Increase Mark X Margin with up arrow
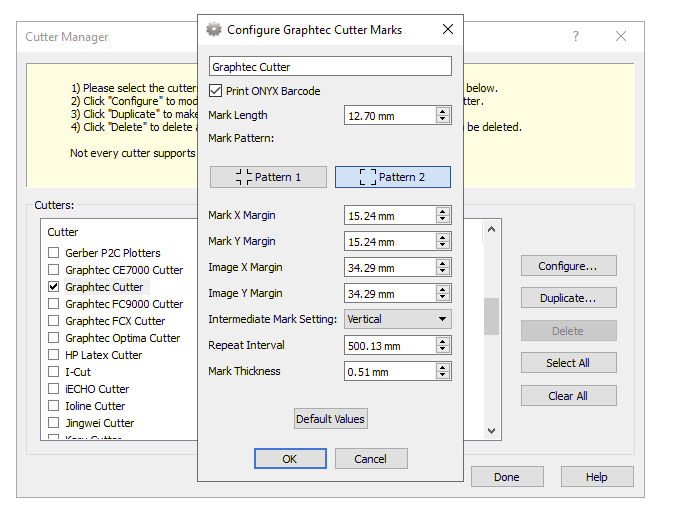Screen dimensions: 673x513 click(x=443, y=211)
